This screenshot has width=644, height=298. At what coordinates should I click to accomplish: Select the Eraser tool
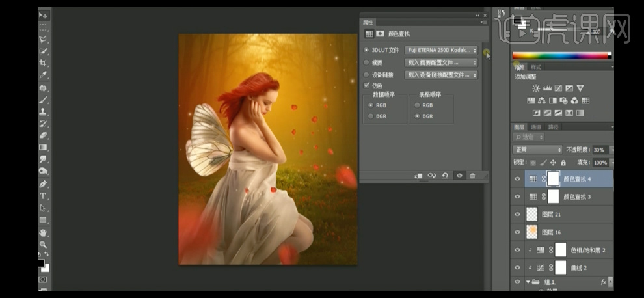click(x=43, y=135)
